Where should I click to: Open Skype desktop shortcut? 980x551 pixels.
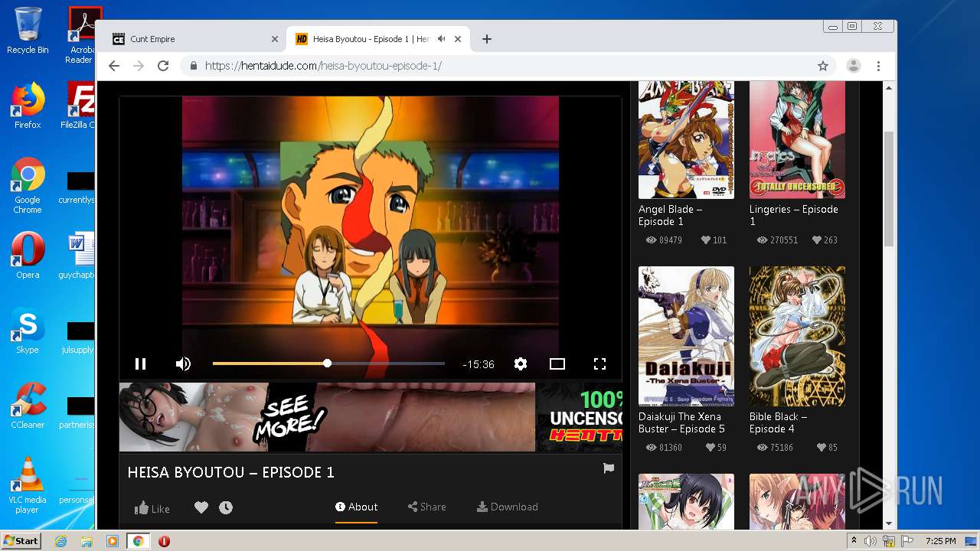pyautogui.click(x=28, y=331)
